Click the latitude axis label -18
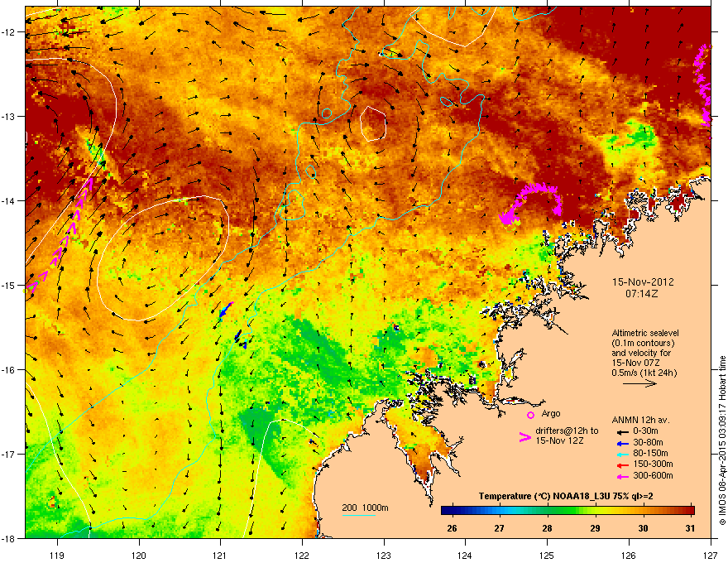Viewport: 728px width, 563px height. (x=8, y=538)
